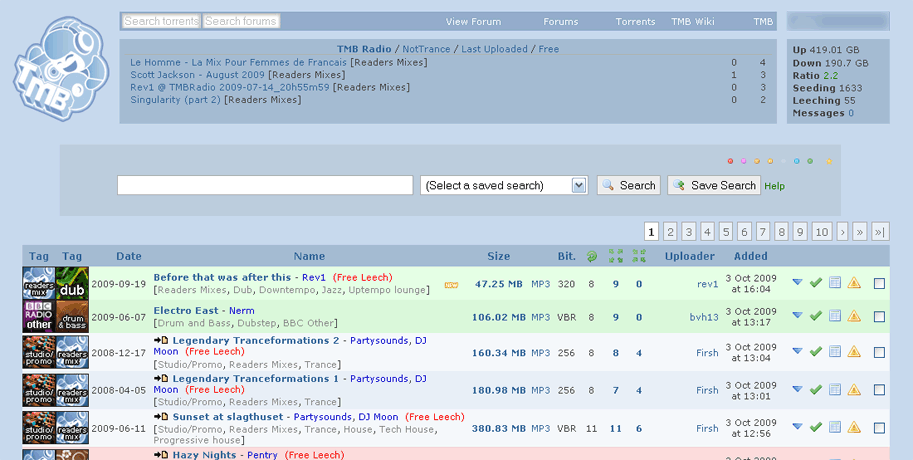Screen dimensions: 913x460
Task: Download the 'Before that was after this' torrent
Action: coord(797,283)
